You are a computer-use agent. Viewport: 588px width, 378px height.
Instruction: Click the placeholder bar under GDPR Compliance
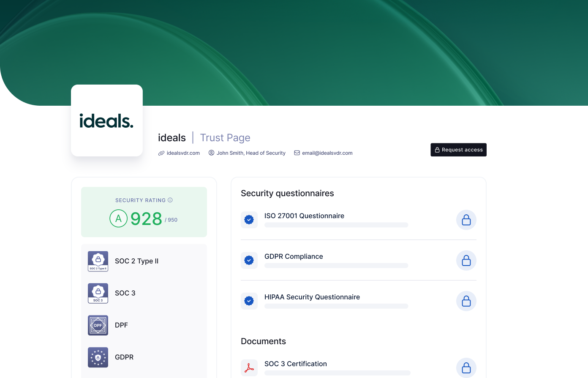(336, 266)
